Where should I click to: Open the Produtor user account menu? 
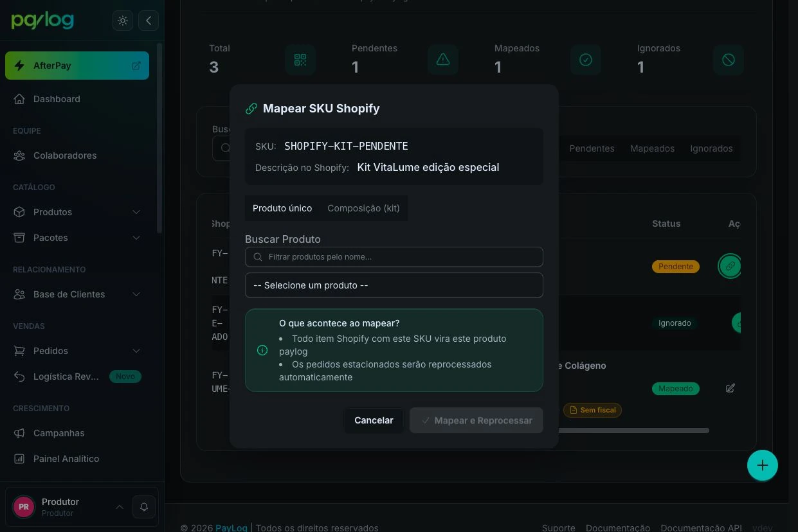coord(68,507)
